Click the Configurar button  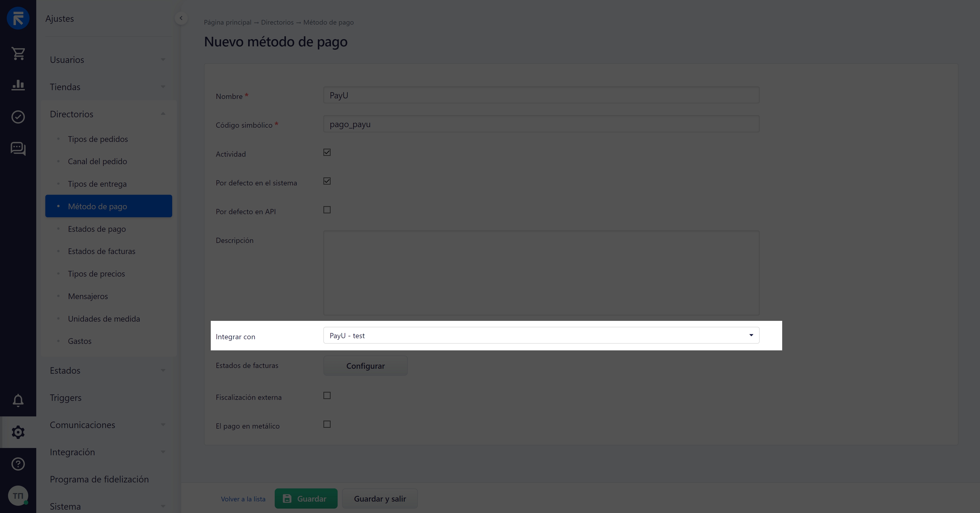(x=365, y=366)
